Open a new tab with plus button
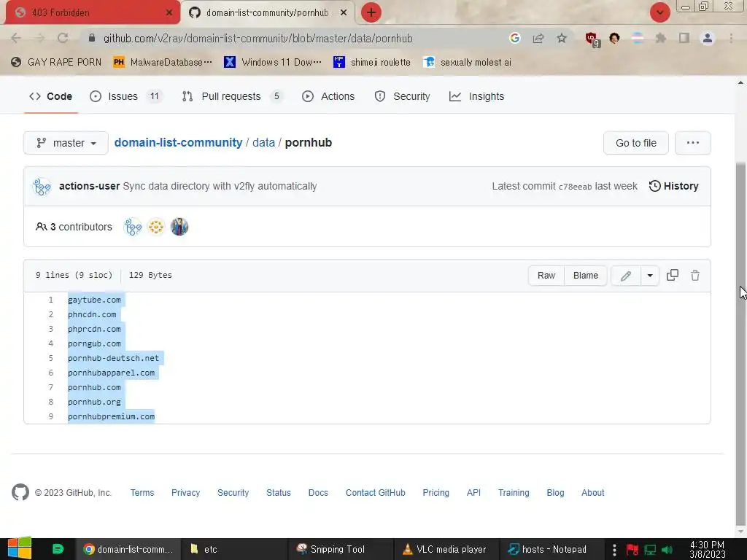 (371, 12)
